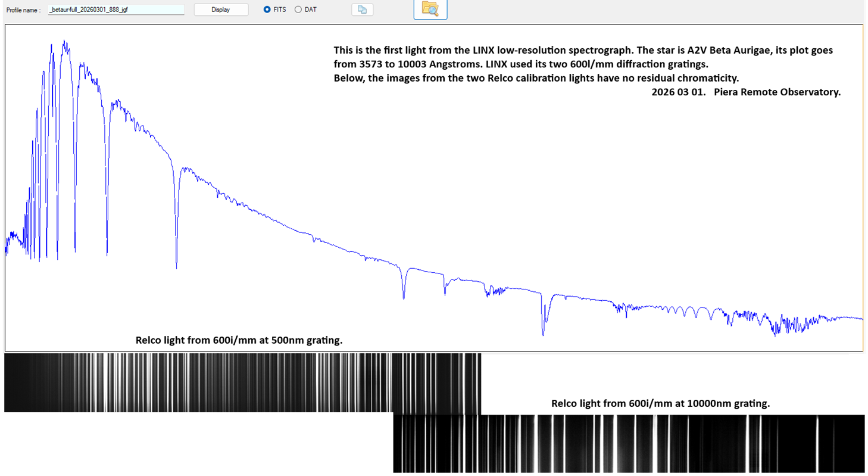The width and height of the screenshot is (868, 476).
Task: Click the 10000nm grating Relco calibration image
Action: (x=628, y=443)
